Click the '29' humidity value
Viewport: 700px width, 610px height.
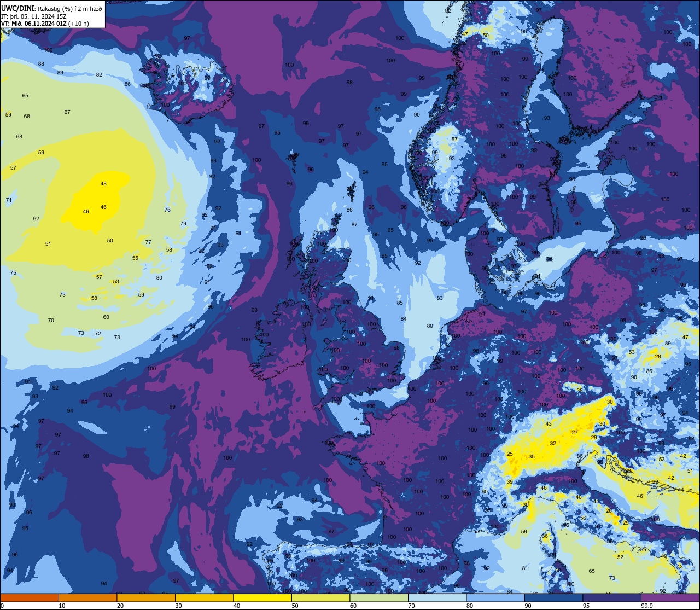(x=594, y=438)
